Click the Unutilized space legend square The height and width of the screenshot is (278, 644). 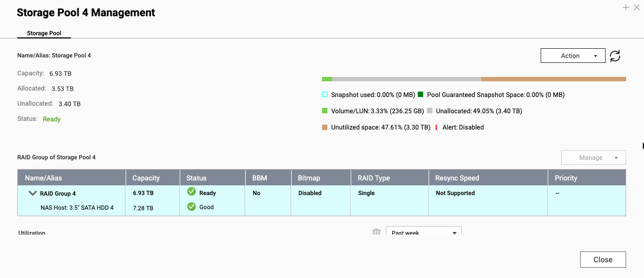325,127
